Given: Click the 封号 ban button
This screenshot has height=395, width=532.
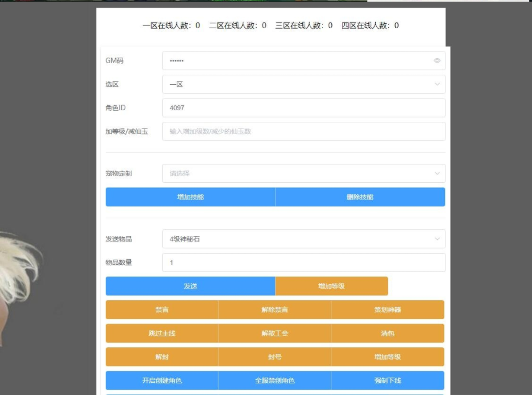Looking at the screenshot, I should [x=275, y=357].
